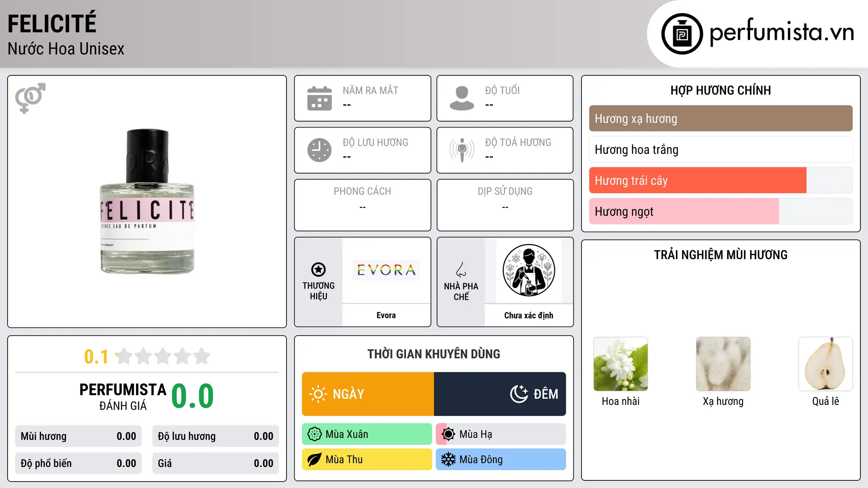Click the rating stars row
868x488 pixels.
[x=163, y=356]
